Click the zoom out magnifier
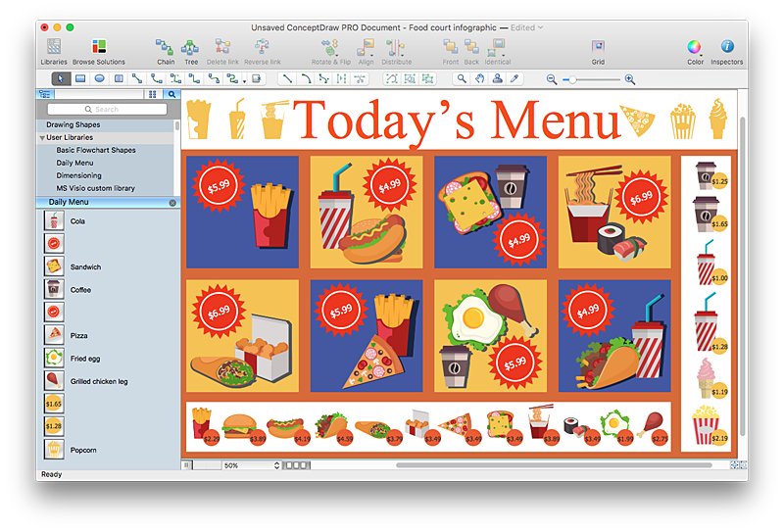Screen dimensions: 784x532 click(552, 79)
